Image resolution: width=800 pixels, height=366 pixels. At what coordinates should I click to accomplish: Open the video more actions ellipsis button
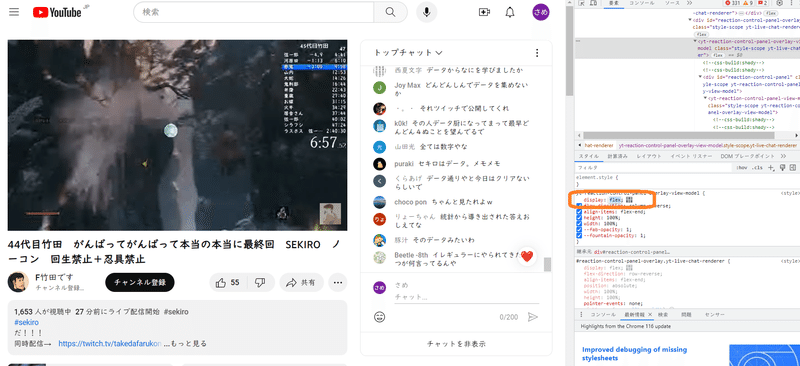(x=338, y=282)
